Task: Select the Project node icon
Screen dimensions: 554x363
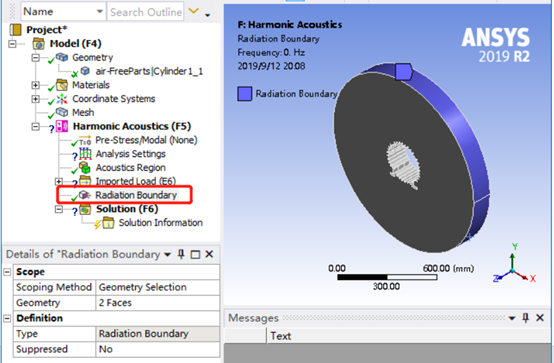Action: coord(16,30)
